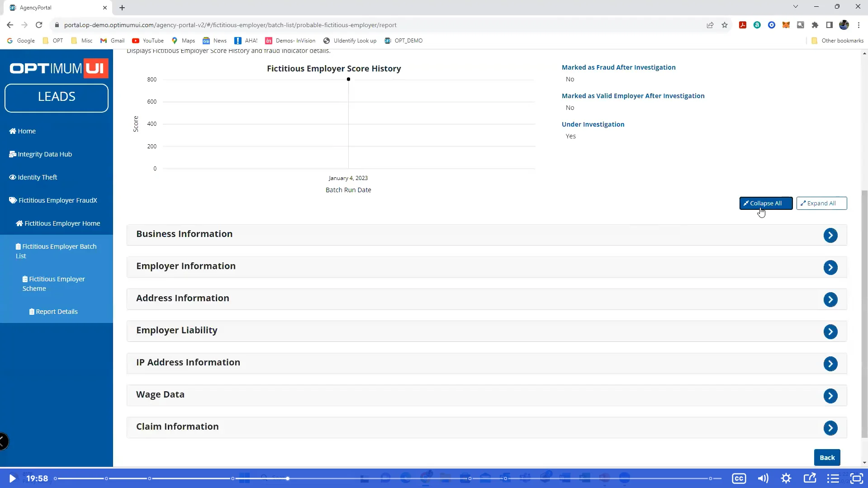Open the LEADS button in sidebar

tap(57, 98)
